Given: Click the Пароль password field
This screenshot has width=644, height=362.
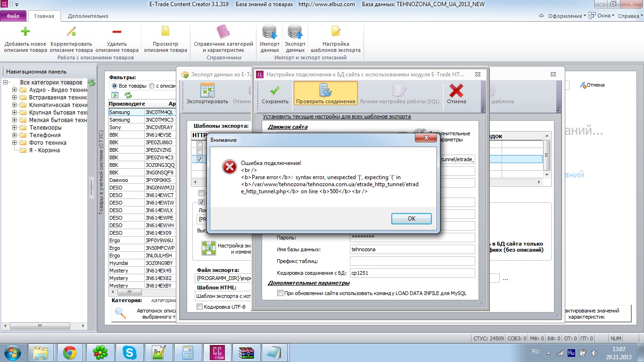Looking at the screenshot, I should tap(412, 238).
